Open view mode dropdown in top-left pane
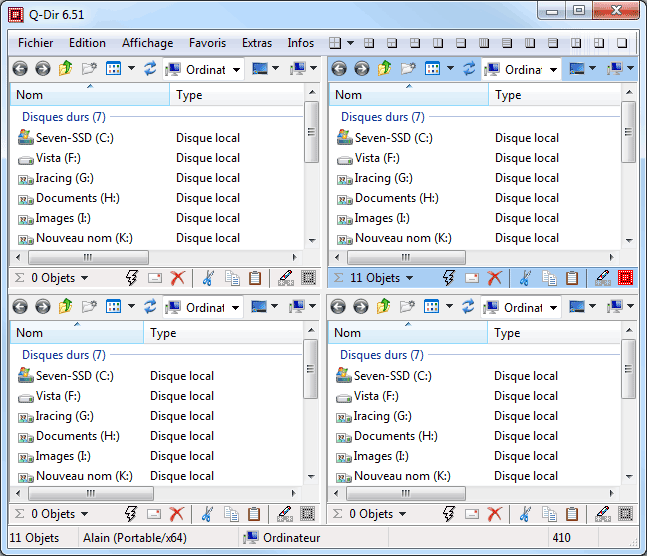The height and width of the screenshot is (556, 647). [132, 68]
